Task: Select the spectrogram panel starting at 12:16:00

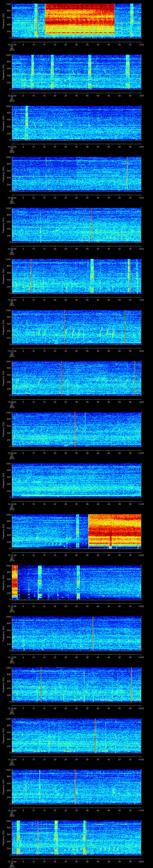Action: click(x=77, y=786)
